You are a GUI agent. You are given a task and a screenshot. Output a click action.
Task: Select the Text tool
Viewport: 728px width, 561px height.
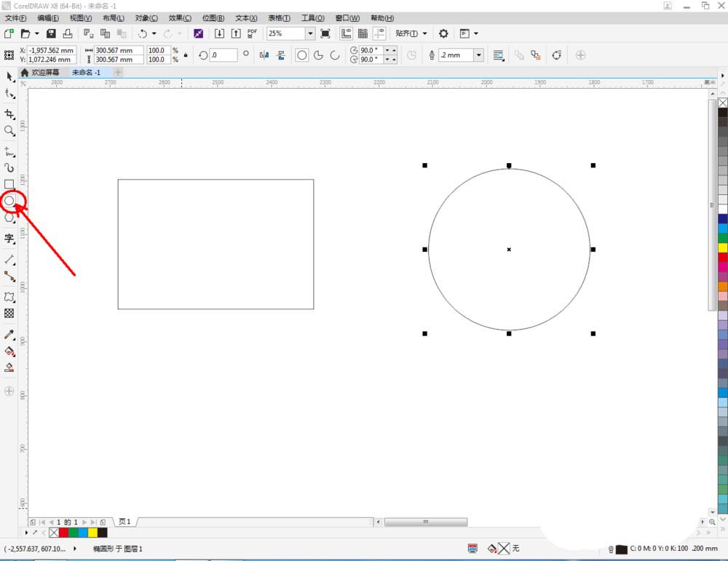9,239
